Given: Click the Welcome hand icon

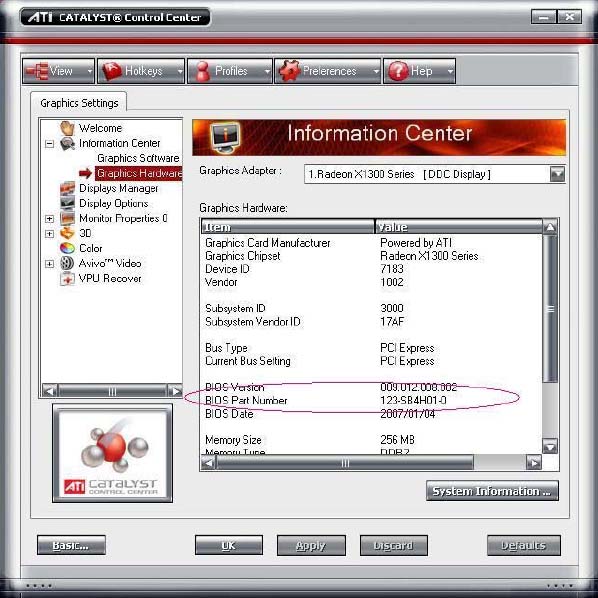Looking at the screenshot, I should (x=67, y=128).
